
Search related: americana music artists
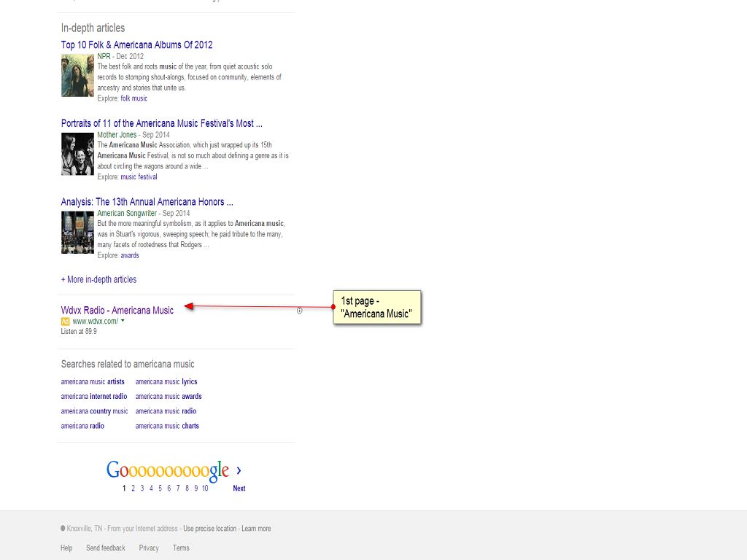[x=93, y=382]
